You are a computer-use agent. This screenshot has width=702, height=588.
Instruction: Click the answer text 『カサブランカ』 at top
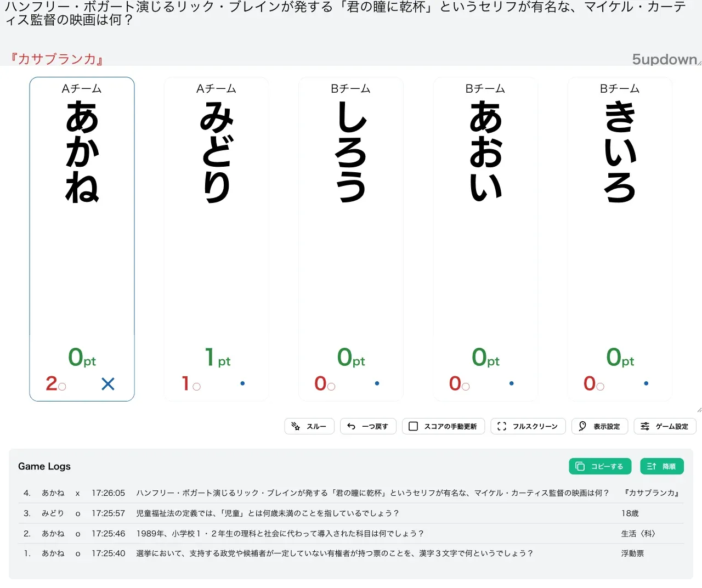(x=57, y=59)
